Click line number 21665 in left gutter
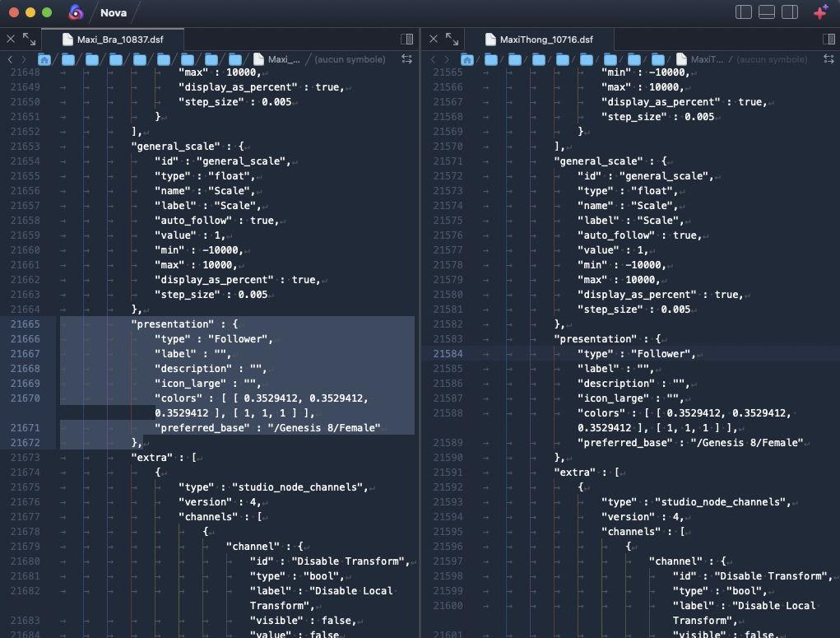Screen dimensions: 840x638 [25, 324]
